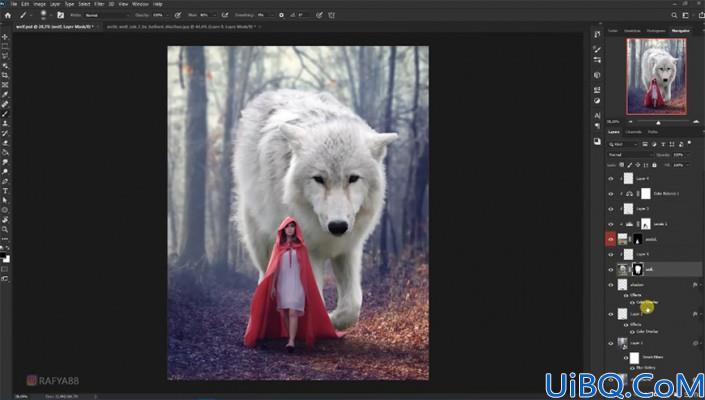Enable airbrush-style build-up icon

[225, 15]
